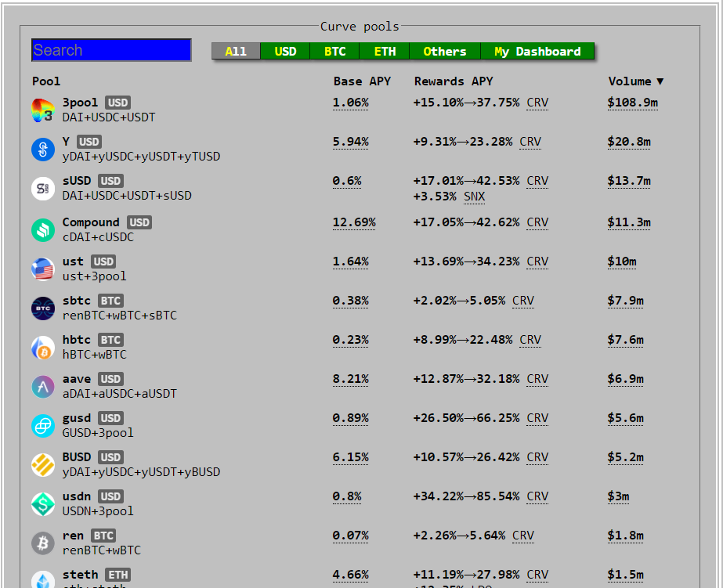
Task: Click 3pool base APY 1.06%
Action: [350, 103]
